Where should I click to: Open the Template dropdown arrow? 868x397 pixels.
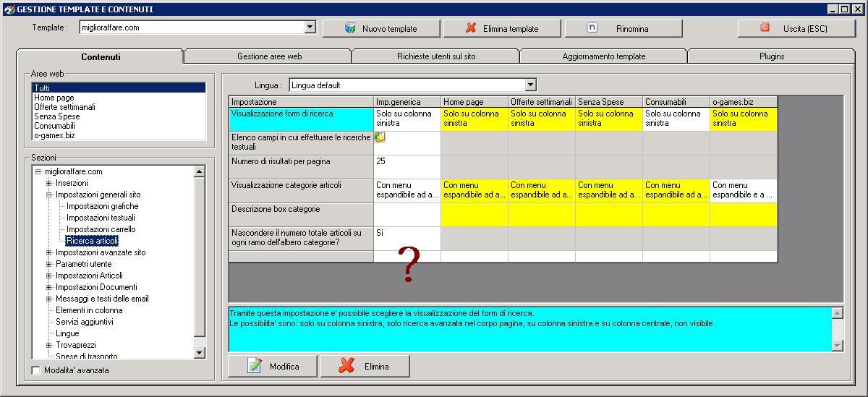point(310,27)
